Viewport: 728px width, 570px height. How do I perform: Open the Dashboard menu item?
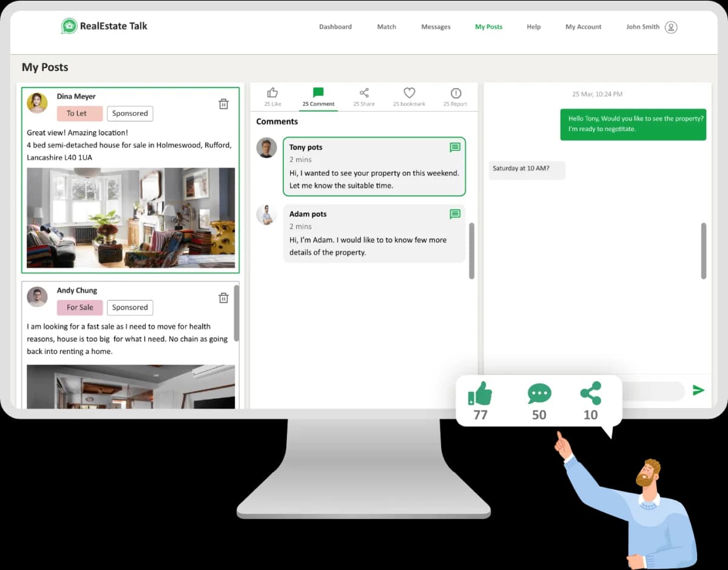pos(335,27)
